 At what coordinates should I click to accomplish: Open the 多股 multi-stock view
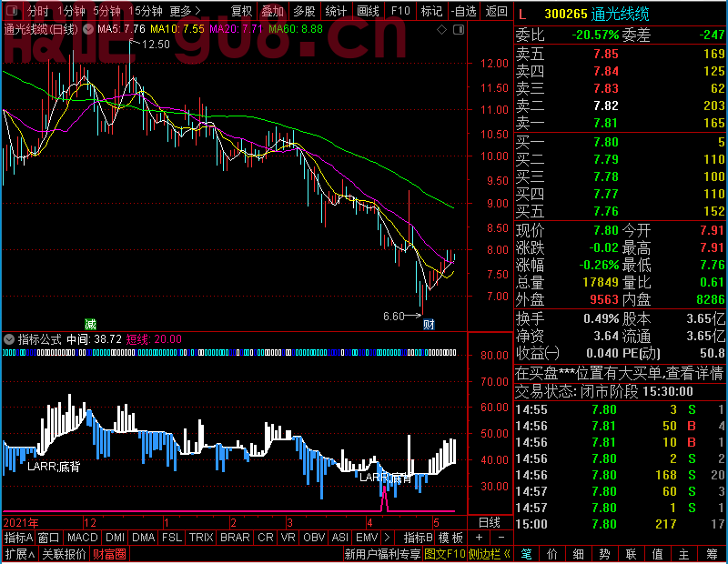[x=305, y=11]
